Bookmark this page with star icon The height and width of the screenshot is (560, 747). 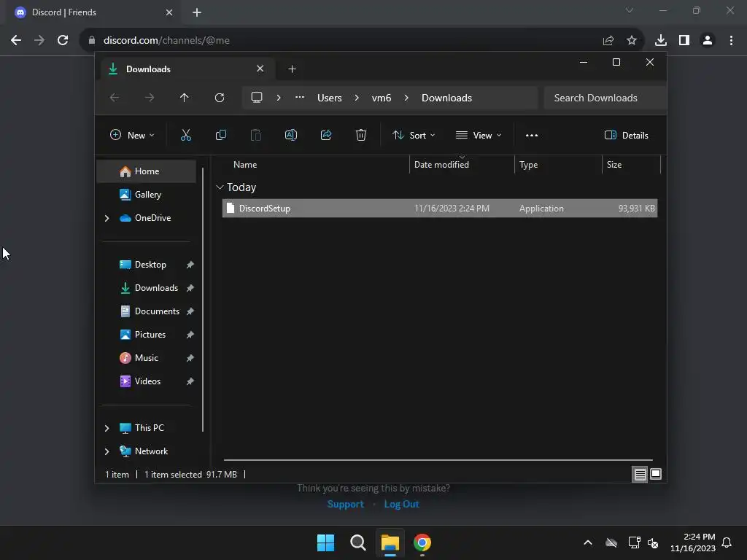tap(632, 41)
